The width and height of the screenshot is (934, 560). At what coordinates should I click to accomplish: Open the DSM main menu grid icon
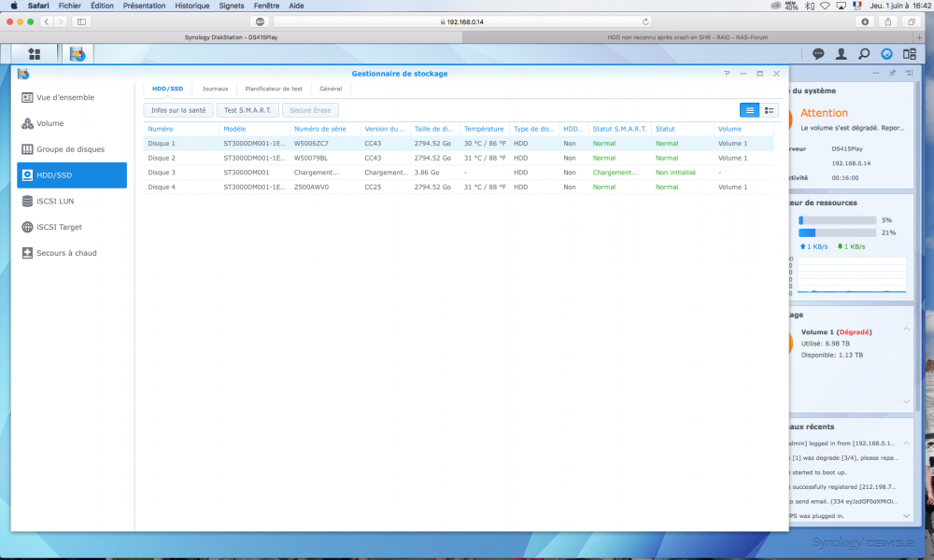[35, 54]
